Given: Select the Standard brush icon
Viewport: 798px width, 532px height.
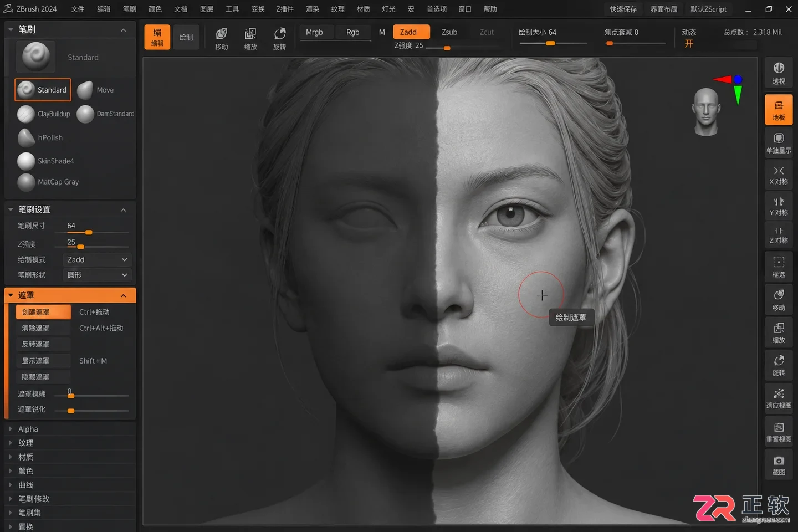Looking at the screenshot, I should point(43,90).
